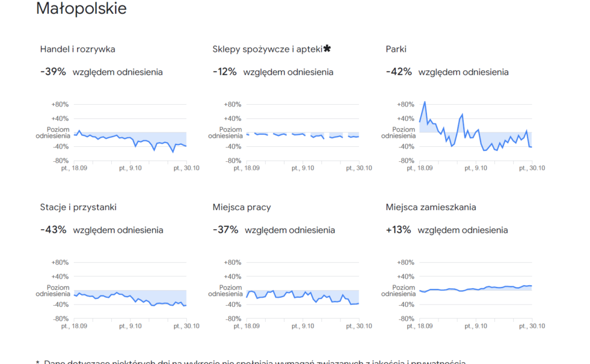Image resolution: width=590 pixels, height=364 pixels.
Task: Click the Miejsca zamieszkania section title
Action: [x=431, y=207]
